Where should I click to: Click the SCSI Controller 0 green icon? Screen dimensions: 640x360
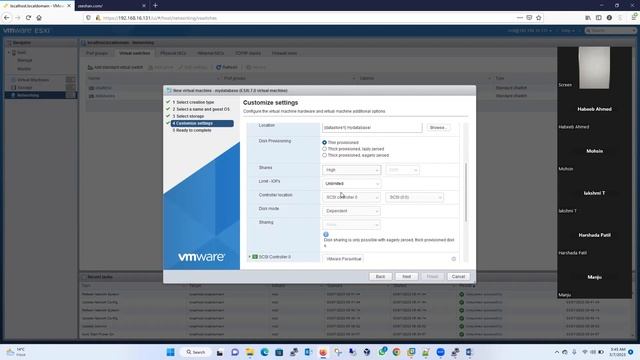(x=255, y=257)
